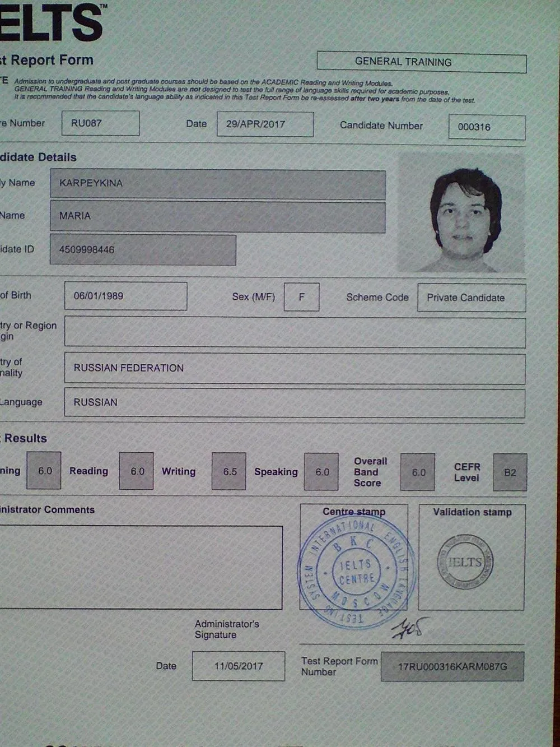Click date of birth 06/01/1989
The image size is (560, 747).
[125, 296]
